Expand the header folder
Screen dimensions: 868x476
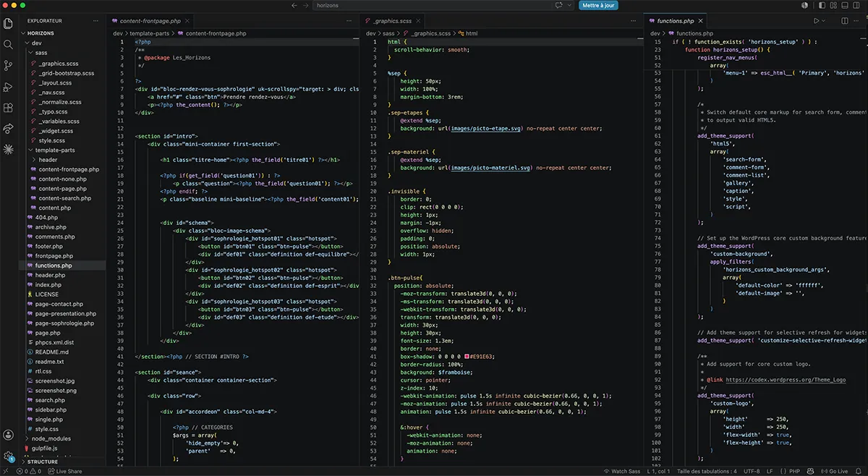(64, 159)
